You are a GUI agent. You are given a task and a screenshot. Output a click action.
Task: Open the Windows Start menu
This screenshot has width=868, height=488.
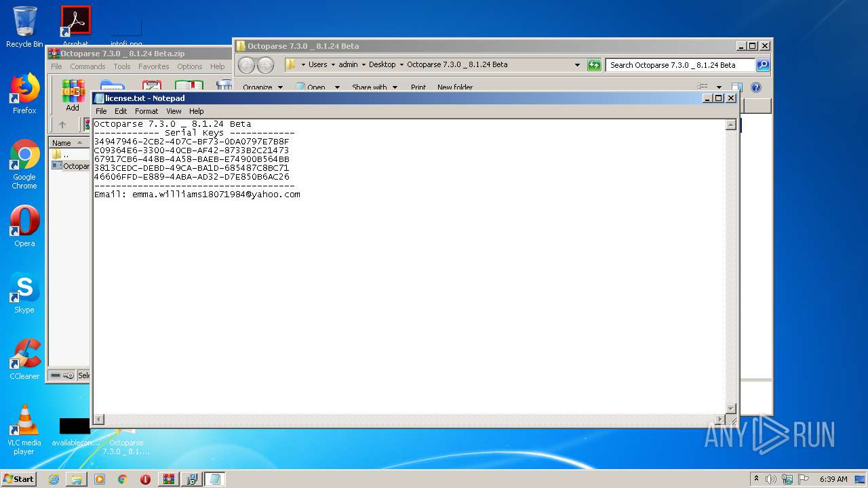coord(19,479)
